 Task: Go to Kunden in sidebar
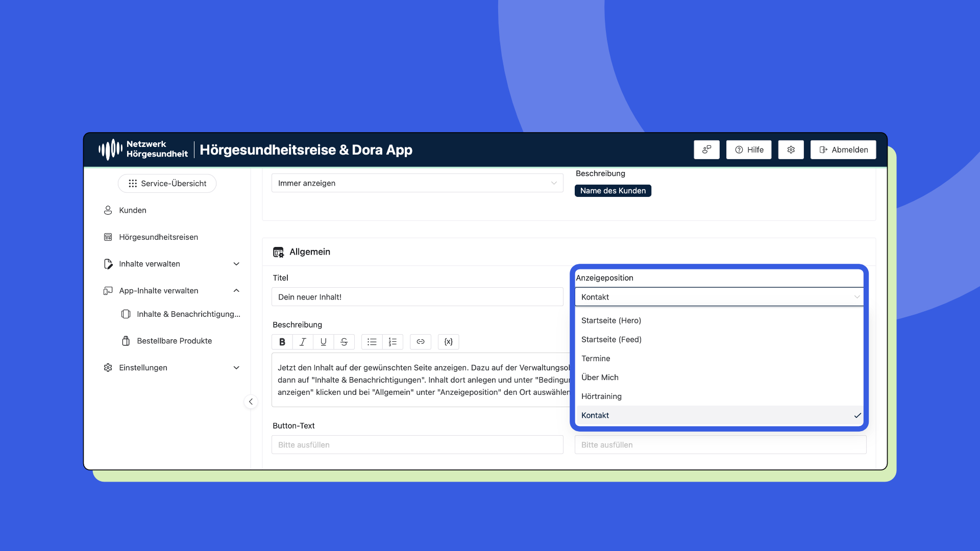pyautogui.click(x=133, y=210)
